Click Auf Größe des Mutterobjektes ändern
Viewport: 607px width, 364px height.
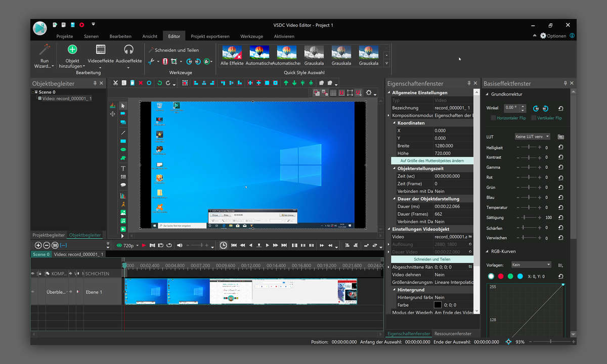[432, 160]
